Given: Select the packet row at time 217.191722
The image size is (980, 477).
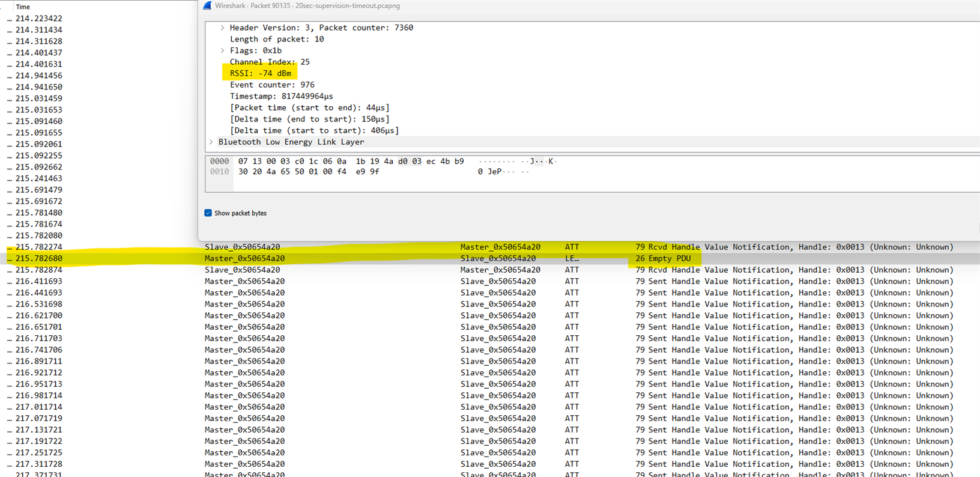Looking at the screenshot, I should click(x=490, y=441).
